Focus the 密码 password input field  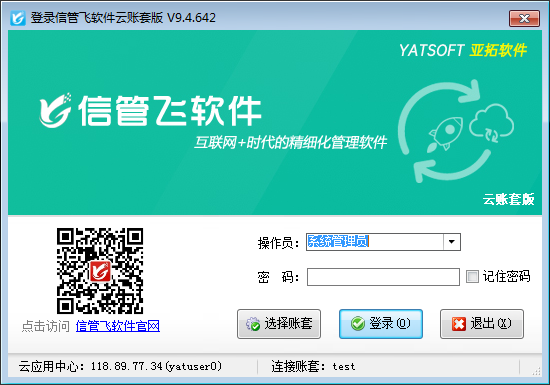383,277
